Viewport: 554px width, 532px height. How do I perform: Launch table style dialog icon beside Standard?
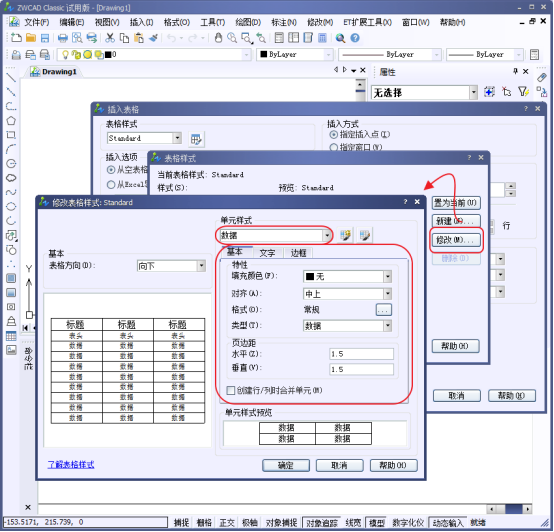point(196,139)
